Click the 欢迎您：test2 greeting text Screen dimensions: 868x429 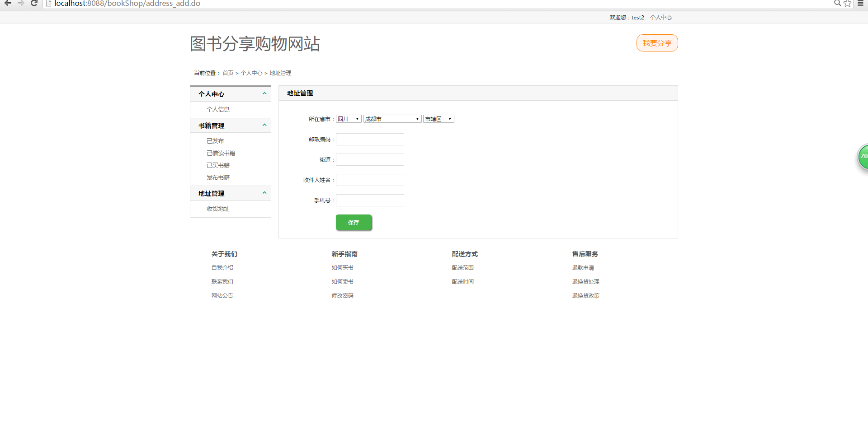627,18
